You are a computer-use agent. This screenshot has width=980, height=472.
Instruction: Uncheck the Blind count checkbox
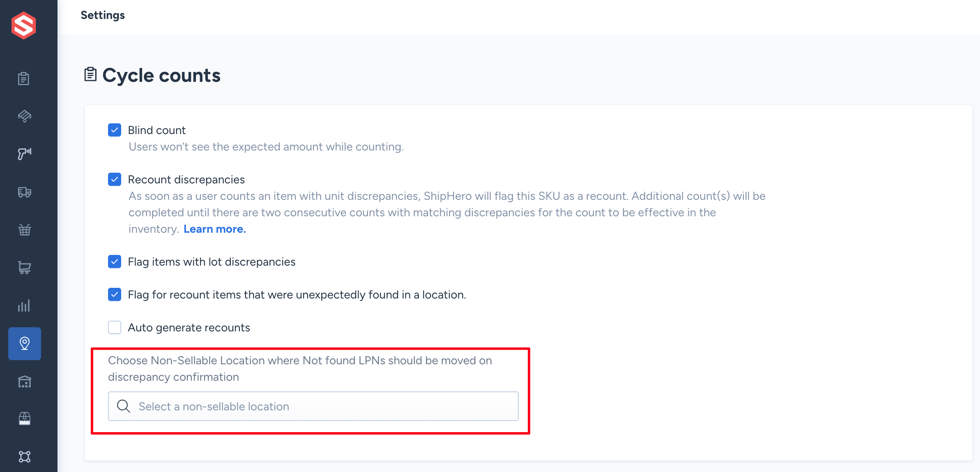coord(115,130)
